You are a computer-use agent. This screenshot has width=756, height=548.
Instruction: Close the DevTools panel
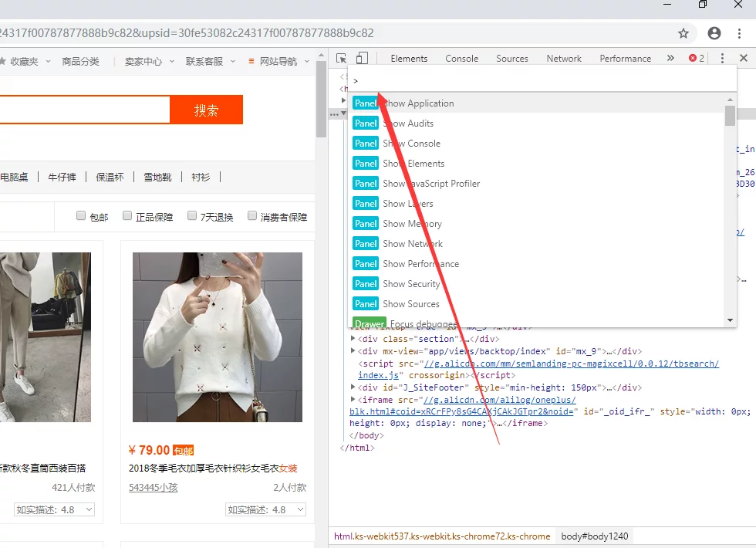[744, 58]
